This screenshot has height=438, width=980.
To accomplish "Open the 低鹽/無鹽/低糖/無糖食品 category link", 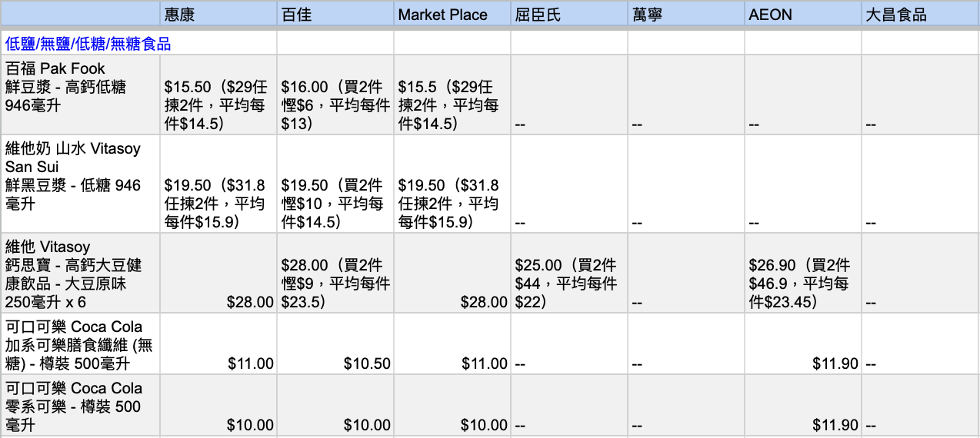I will [88, 45].
